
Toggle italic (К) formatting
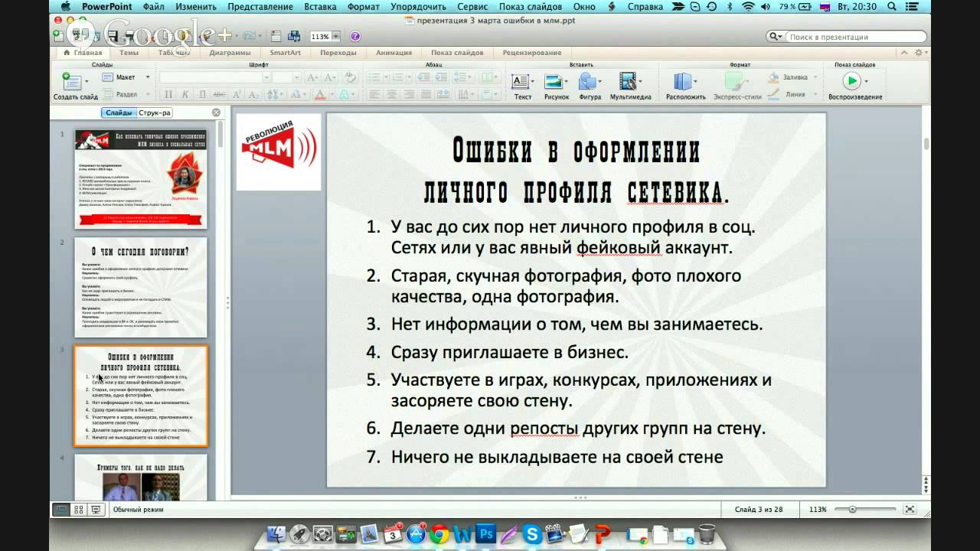[x=185, y=95]
